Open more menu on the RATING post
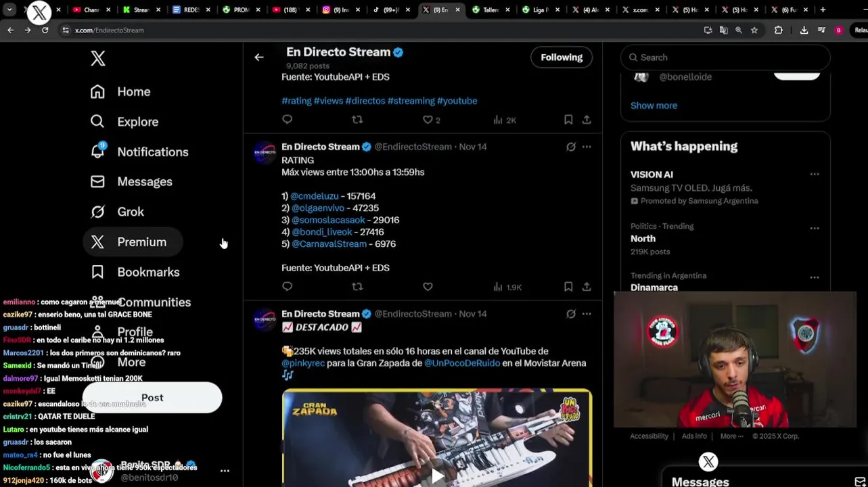Viewport: 868px width, 487px height. (x=587, y=147)
